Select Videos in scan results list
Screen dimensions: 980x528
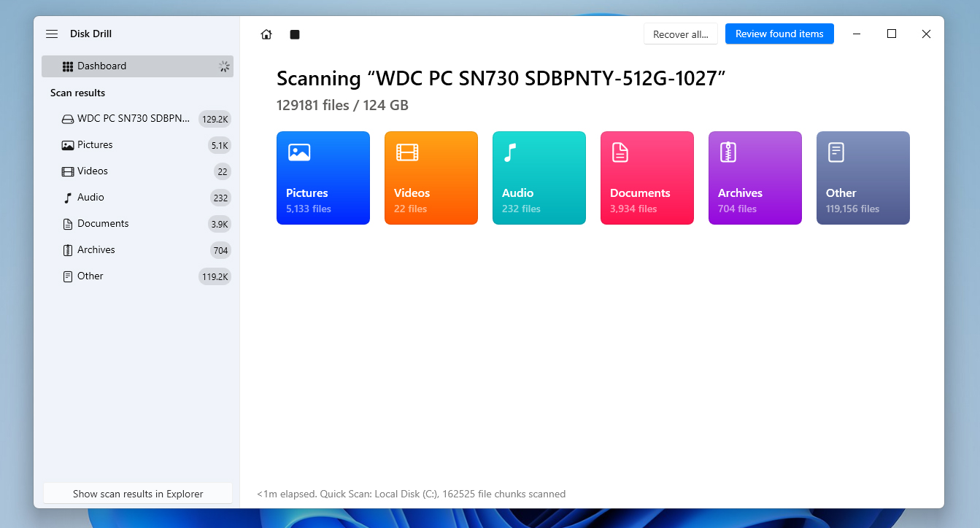tap(137, 171)
